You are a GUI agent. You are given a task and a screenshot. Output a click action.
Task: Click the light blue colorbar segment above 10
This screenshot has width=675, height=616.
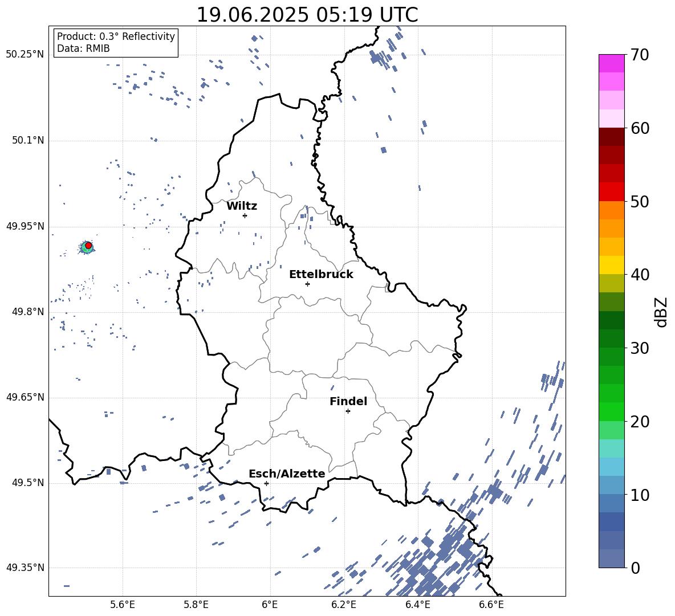click(x=611, y=467)
